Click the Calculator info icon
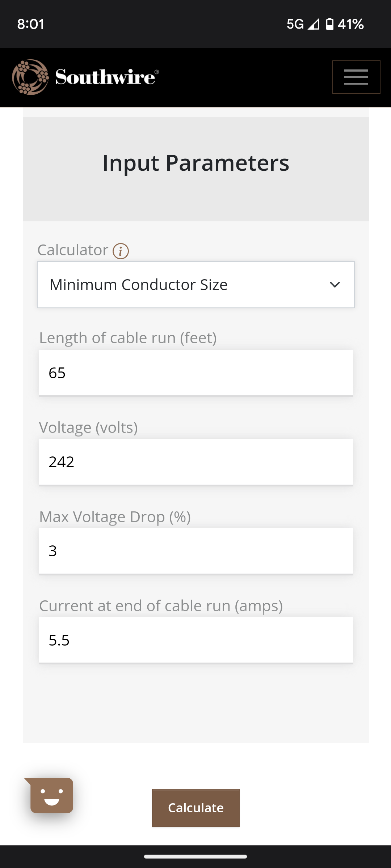 [x=121, y=251]
